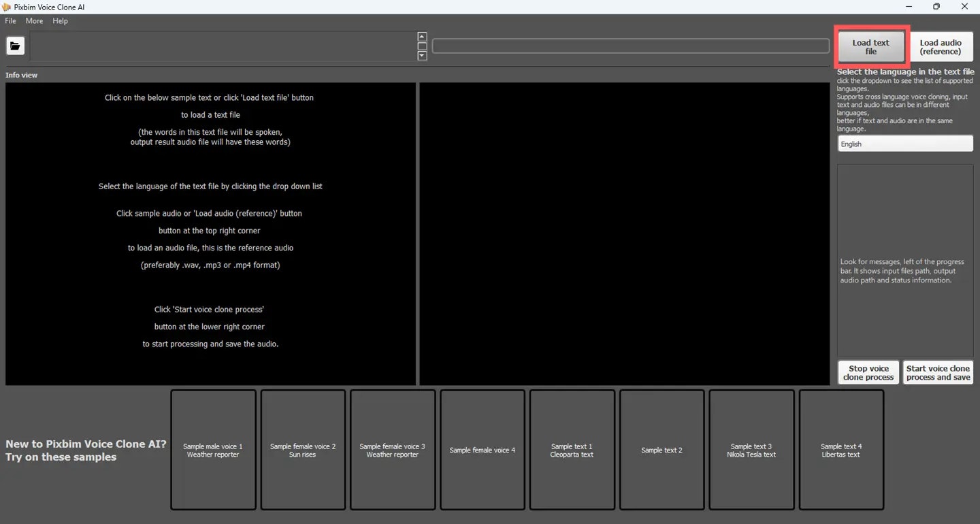Open the English language dropdown
The width and height of the screenshot is (980, 524).
click(905, 144)
